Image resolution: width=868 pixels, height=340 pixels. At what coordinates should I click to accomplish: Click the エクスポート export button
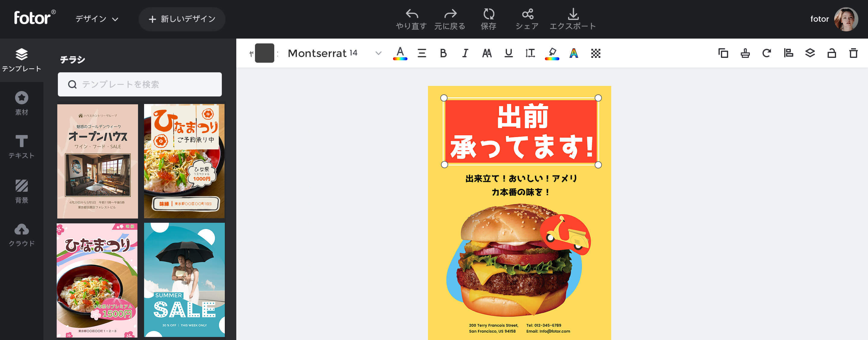click(574, 18)
